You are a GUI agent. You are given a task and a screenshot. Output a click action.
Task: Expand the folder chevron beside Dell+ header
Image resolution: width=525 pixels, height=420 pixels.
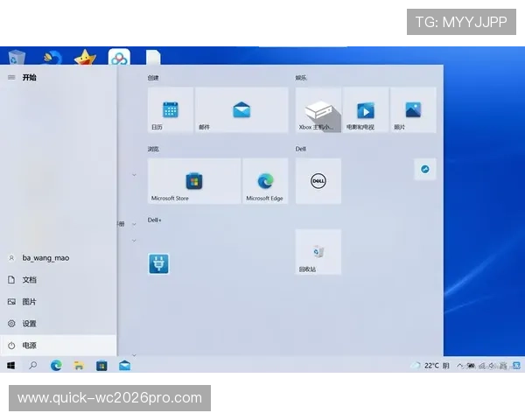[x=134, y=224]
